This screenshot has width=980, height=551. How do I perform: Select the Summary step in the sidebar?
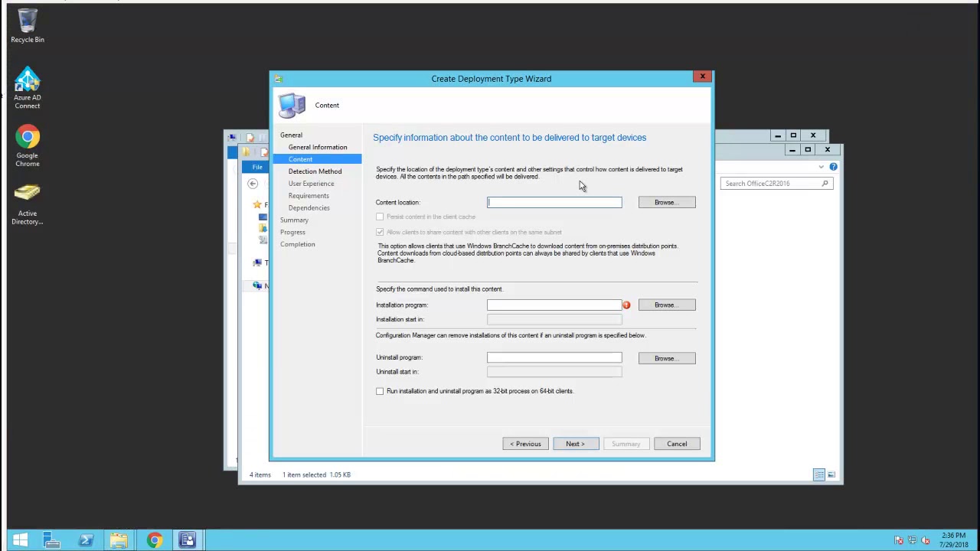[294, 220]
